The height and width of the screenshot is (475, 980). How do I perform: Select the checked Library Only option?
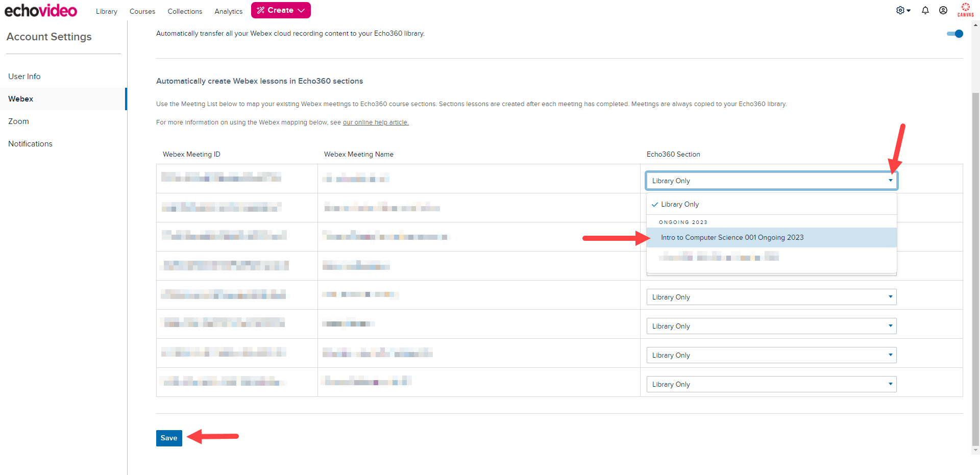pyautogui.click(x=679, y=204)
